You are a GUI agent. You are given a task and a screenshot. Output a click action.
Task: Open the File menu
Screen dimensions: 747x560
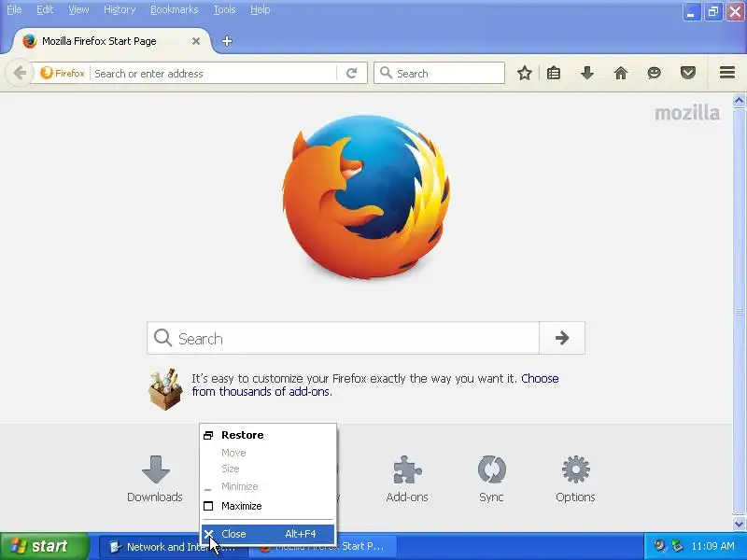14,9
